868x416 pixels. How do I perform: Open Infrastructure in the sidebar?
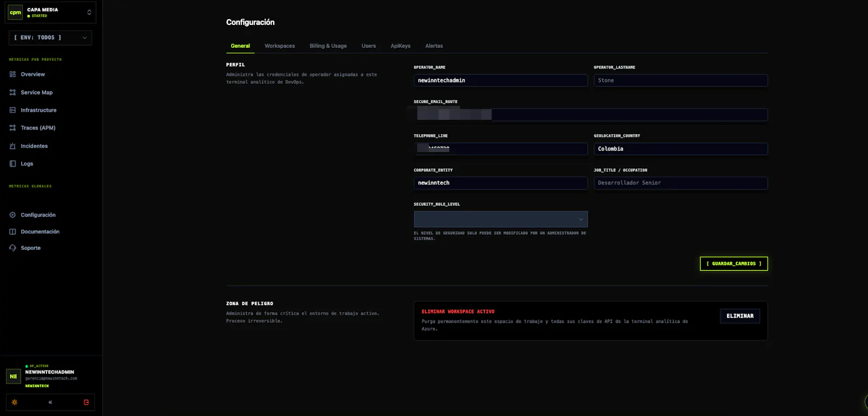coord(39,110)
